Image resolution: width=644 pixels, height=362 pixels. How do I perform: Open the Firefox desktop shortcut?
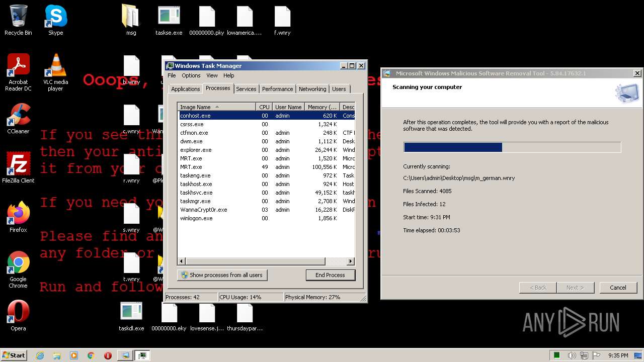[18, 217]
